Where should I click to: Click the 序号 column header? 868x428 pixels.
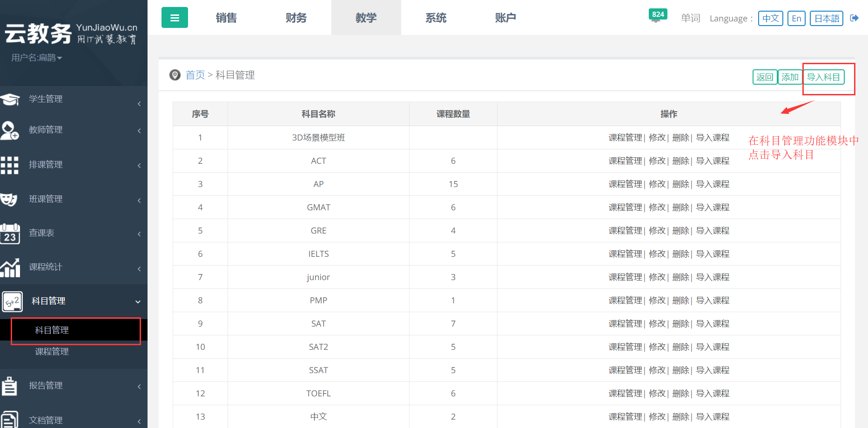200,114
